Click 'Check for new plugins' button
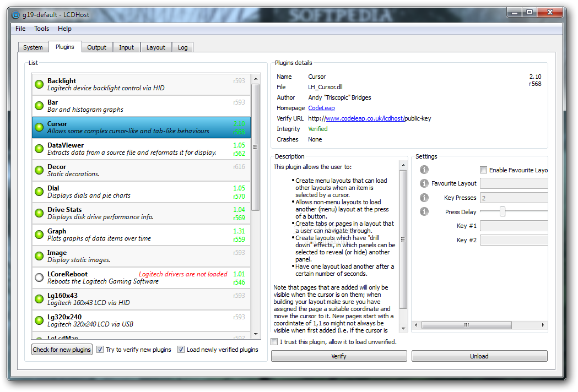The height and width of the screenshot is (392, 578). tap(62, 349)
